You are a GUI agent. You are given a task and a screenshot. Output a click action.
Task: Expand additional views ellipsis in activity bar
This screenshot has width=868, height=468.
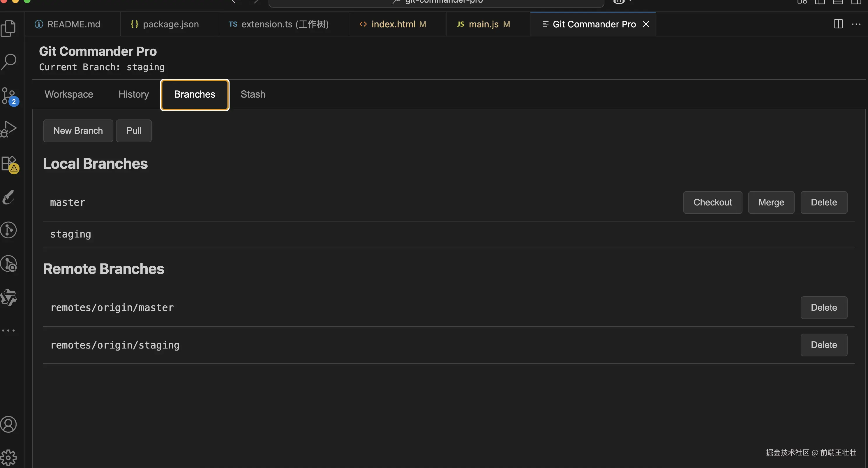click(8, 330)
